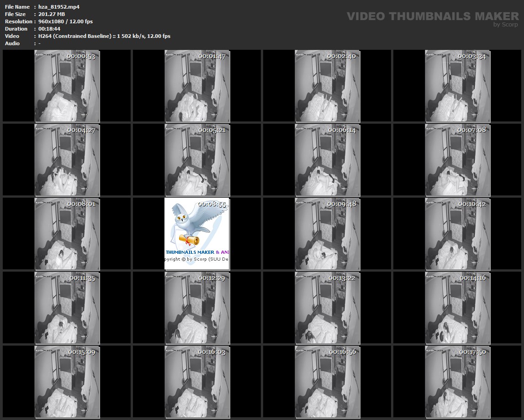Select the thumbnail stamped 00:06:14

[327, 160]
